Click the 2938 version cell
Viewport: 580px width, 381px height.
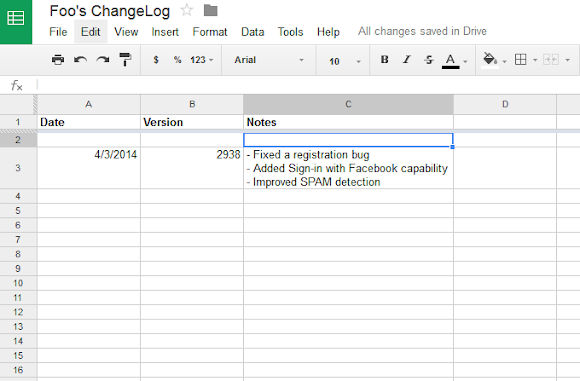[x=192, y=168]
